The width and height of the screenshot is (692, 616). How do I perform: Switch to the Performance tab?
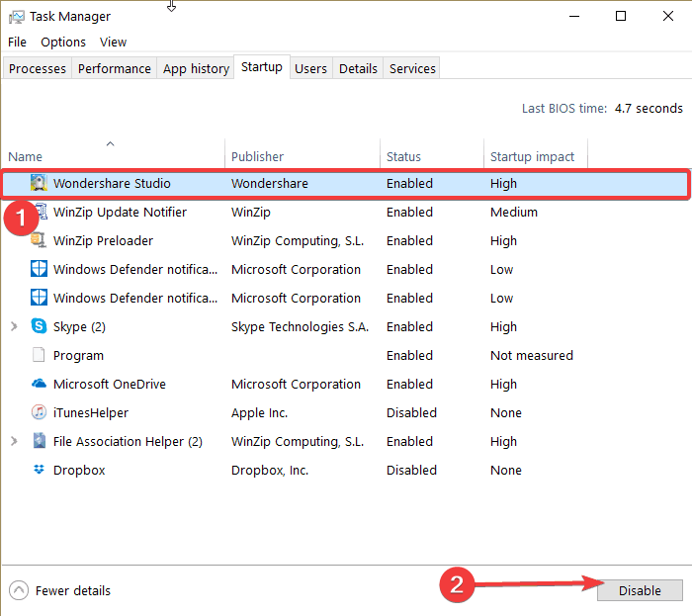115,68
